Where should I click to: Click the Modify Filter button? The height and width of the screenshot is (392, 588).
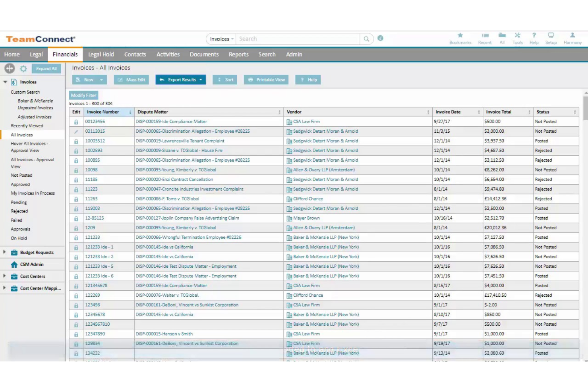pyautogui.click(x=83, y=95)
